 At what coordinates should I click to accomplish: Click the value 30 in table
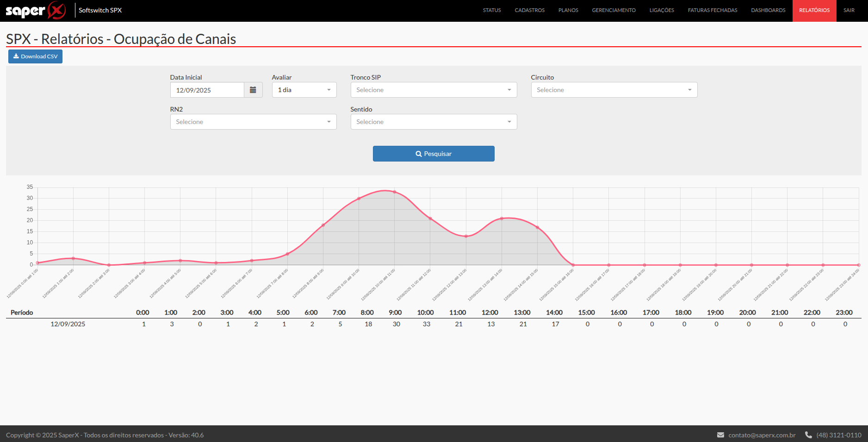click(x=397, y=324)
